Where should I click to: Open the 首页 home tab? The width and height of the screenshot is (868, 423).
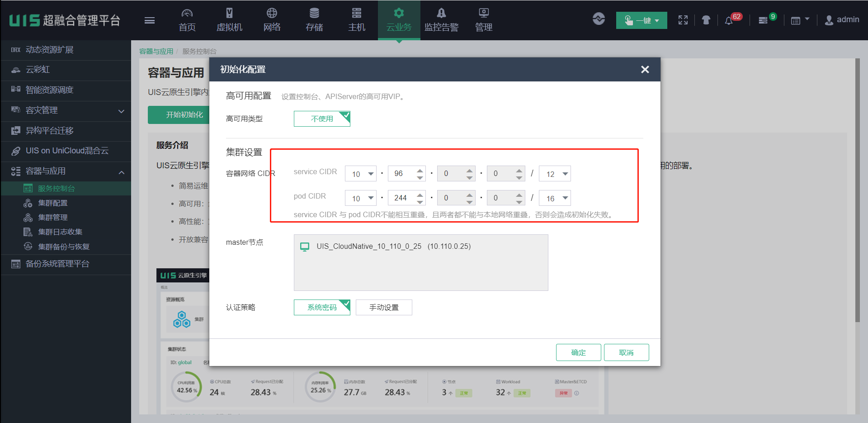click(x=187, y=20)
